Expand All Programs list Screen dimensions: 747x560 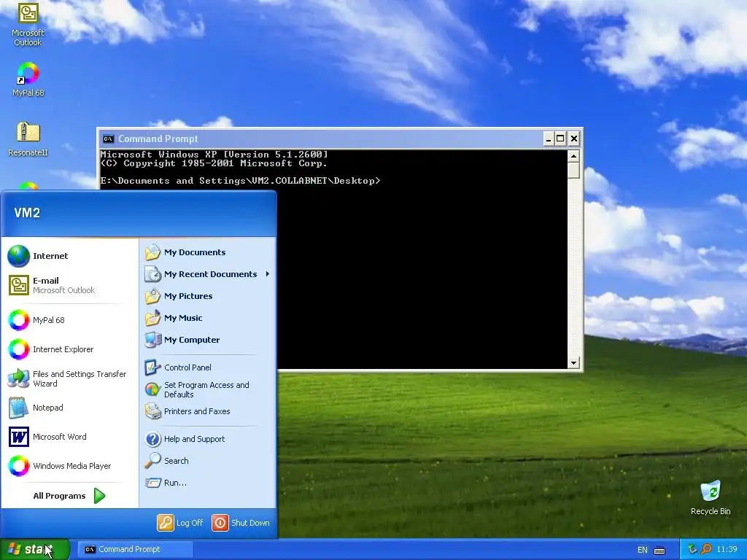(x=69, y=496)
